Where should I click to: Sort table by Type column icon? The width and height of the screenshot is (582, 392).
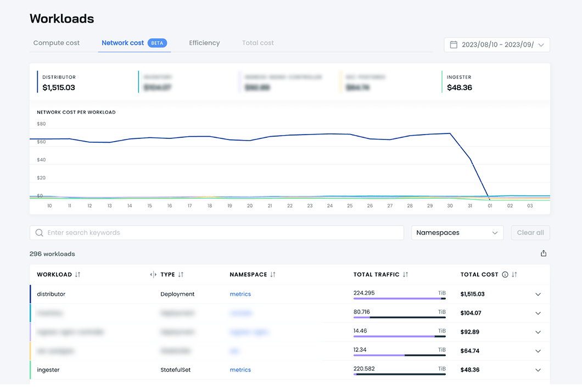coord(181,275)
